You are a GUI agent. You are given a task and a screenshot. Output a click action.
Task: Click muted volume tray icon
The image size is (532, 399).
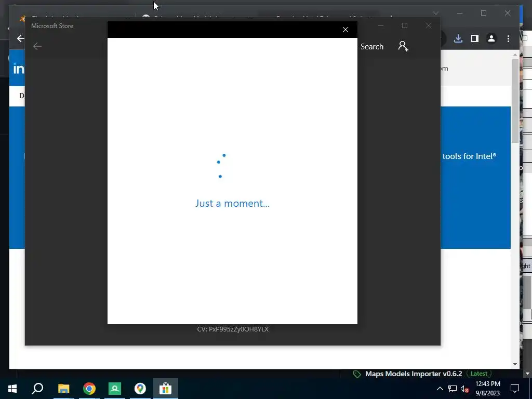(464, 389)
